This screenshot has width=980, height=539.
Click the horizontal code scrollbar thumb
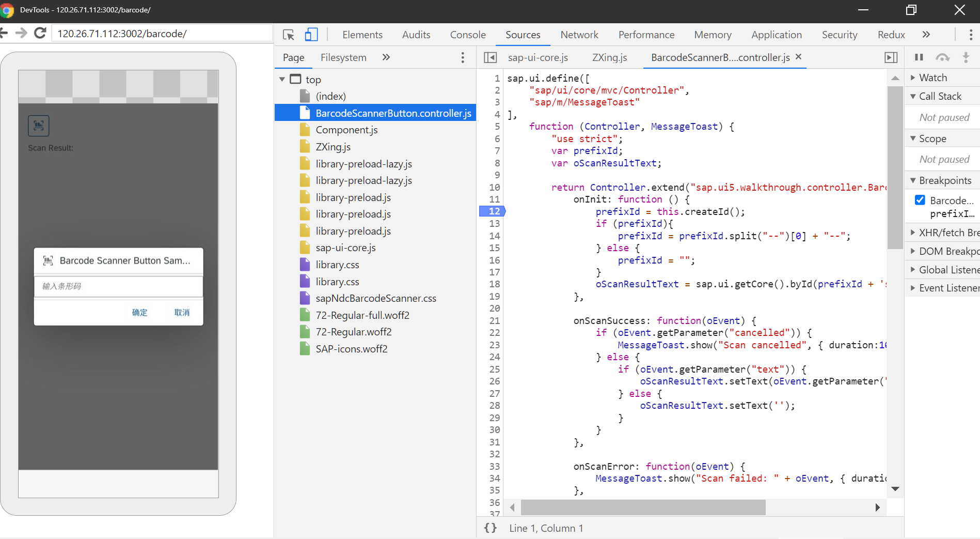click(643, 507)
